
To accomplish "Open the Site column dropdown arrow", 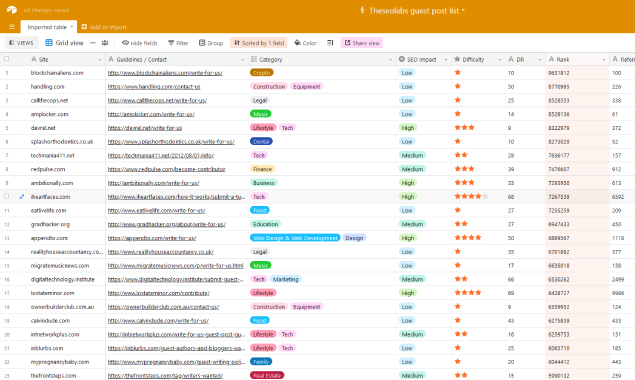I will pos(100,60).
